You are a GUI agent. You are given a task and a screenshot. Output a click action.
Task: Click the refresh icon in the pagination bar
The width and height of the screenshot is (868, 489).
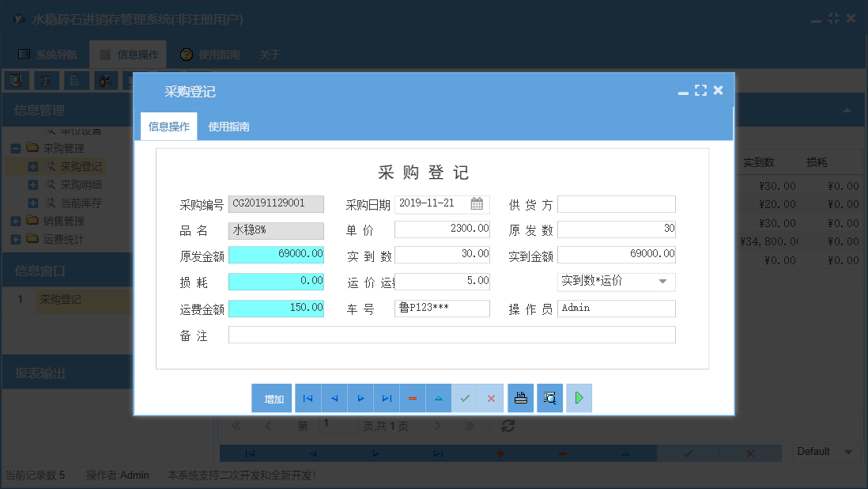(x=508, y=426)
